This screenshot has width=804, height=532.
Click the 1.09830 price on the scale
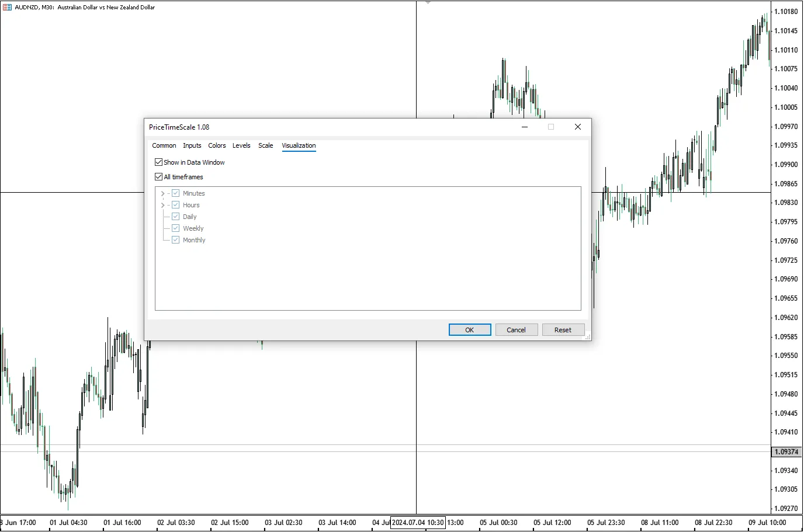[786, 203]
